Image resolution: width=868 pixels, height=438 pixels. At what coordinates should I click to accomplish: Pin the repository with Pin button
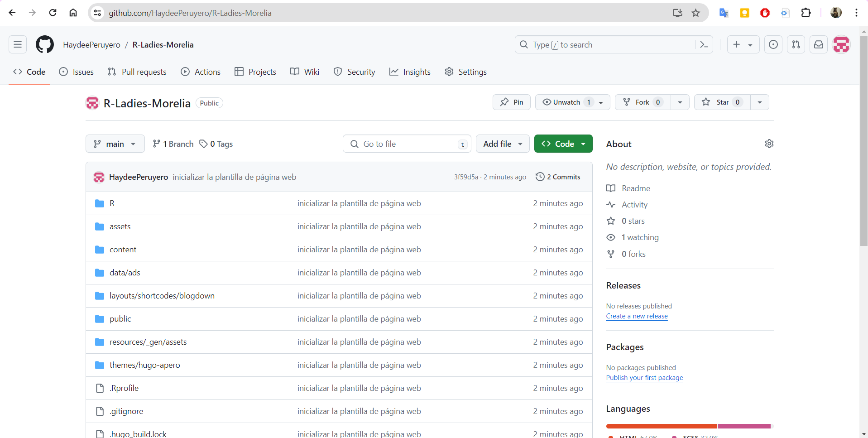[x=512, y=102]
